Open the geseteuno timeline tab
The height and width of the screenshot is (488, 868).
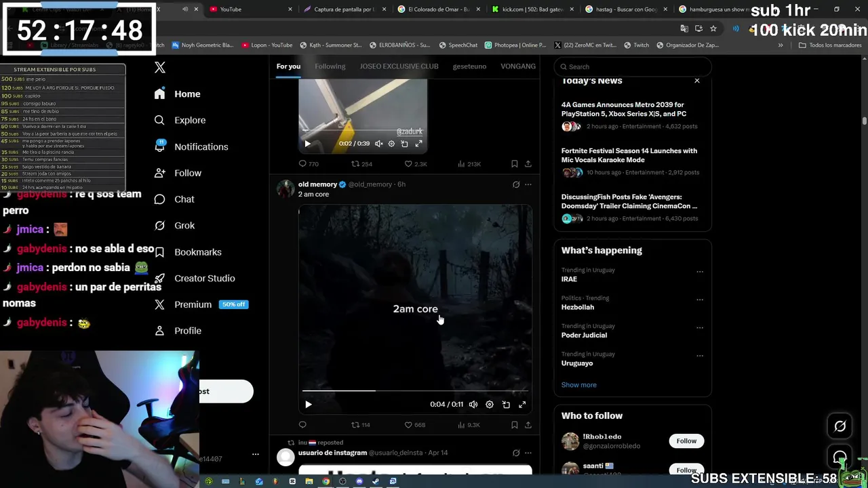[x=469, y=66]
